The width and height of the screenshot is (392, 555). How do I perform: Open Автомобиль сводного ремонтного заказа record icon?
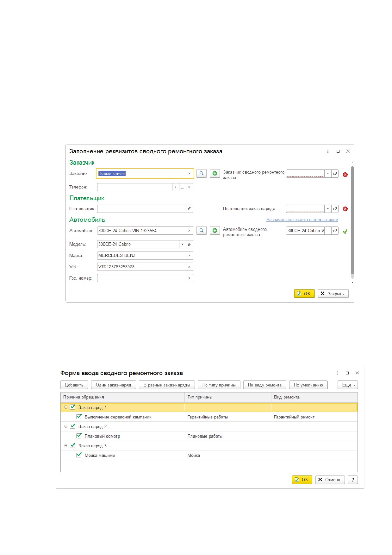[x=335, y=231]
